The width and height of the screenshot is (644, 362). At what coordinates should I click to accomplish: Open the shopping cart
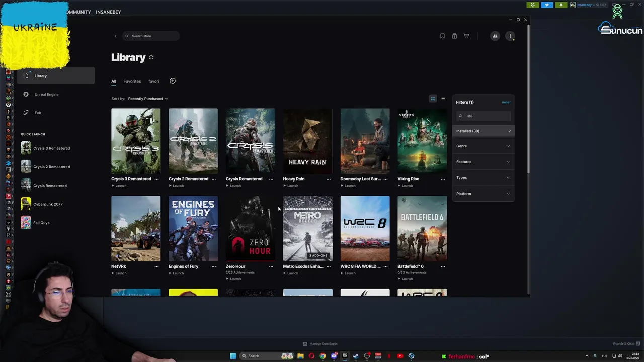point(466,36)
